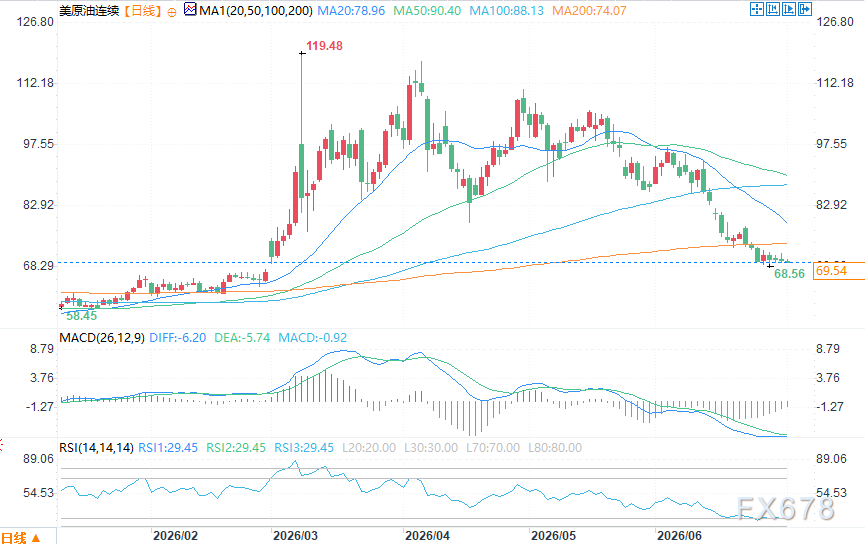Screen dimensions: 865x544
Task: Open the 日线 period selector at bottom-left
Action: 20,537
